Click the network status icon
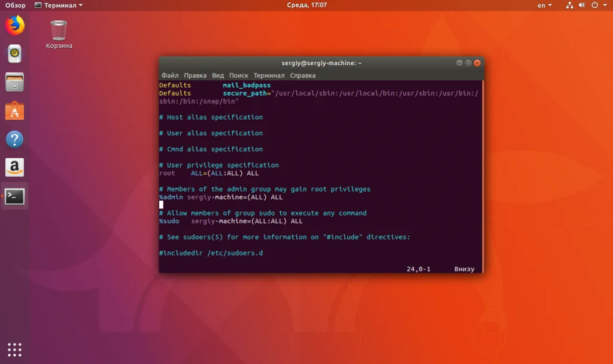 569,5
